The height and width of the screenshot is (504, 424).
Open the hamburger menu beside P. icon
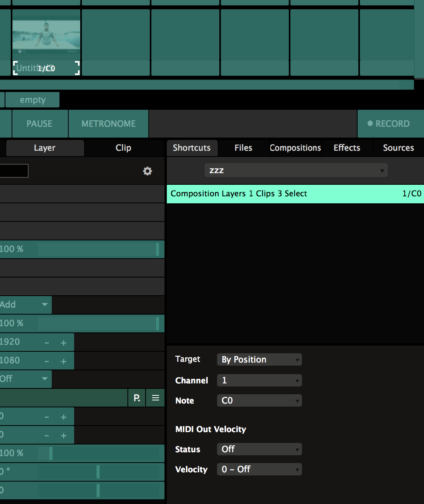(156, 398)
